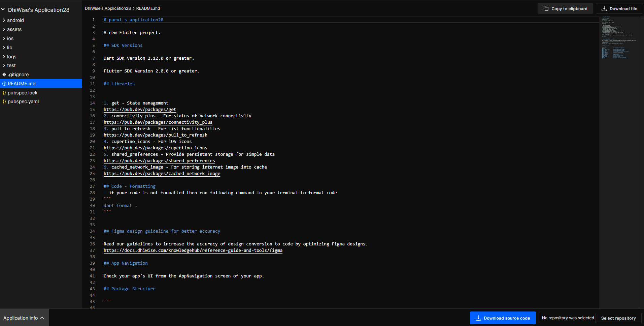This screenshot has width=644, height=326.
Task: Click the '## Code - Formatting' heading
Action: (x=130, y=186)
